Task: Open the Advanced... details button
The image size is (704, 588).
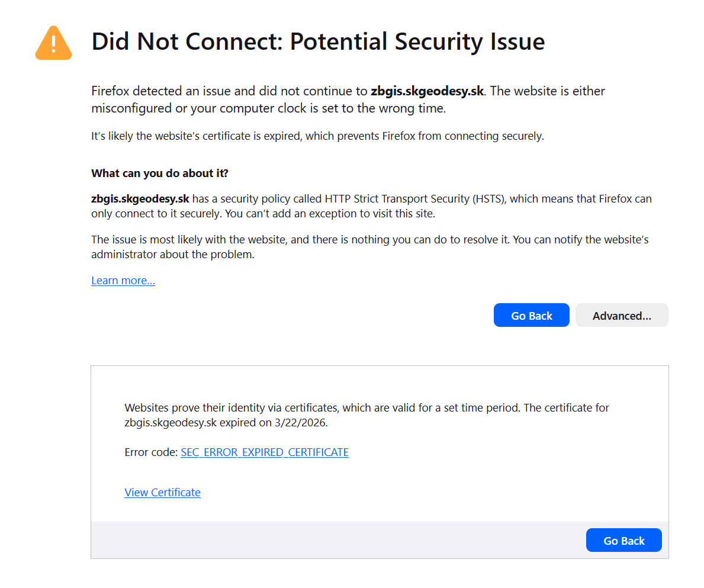Action: pos(622,316)
